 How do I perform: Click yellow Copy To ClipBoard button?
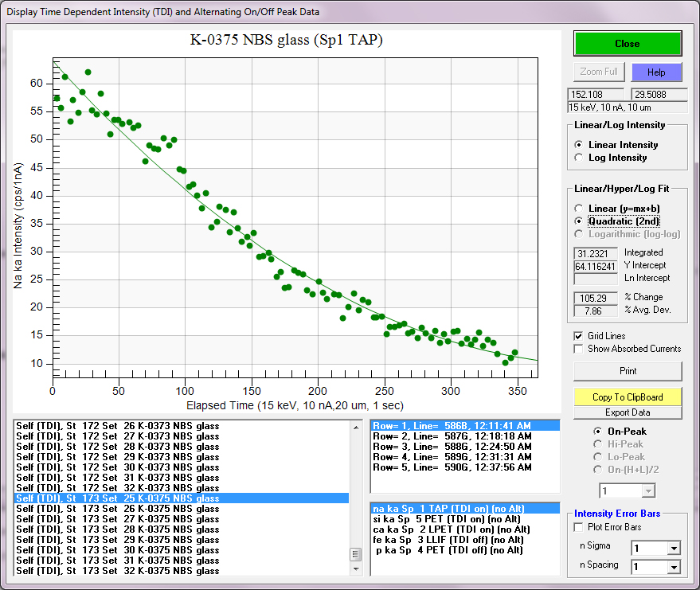628,397
